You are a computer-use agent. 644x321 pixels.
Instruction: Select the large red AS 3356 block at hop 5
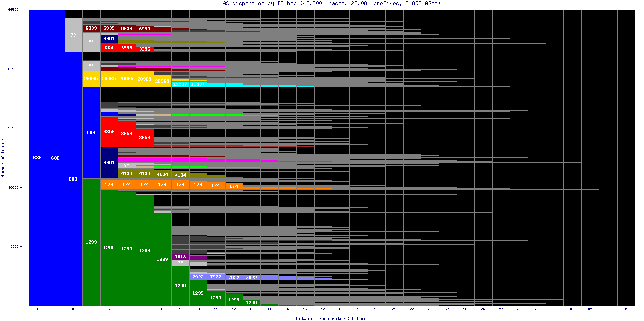[109, 132]
